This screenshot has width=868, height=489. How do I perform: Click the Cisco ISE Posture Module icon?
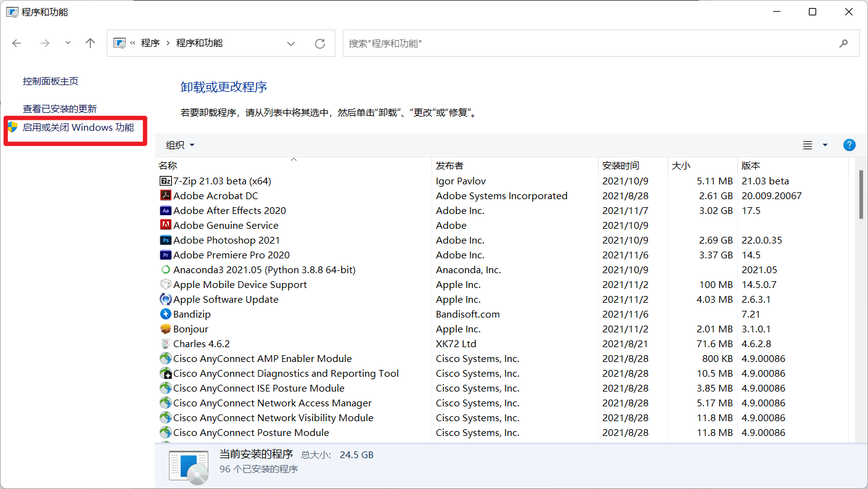165,388
